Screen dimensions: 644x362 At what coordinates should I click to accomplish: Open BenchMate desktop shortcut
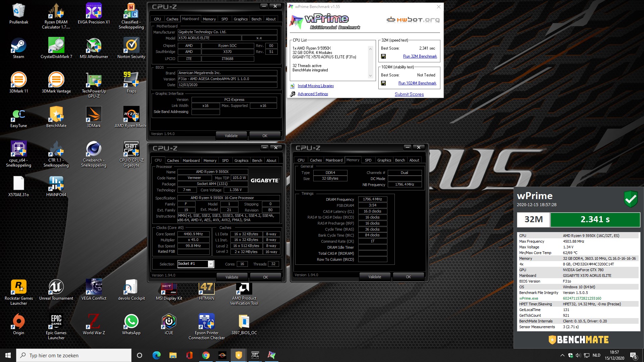56,117
